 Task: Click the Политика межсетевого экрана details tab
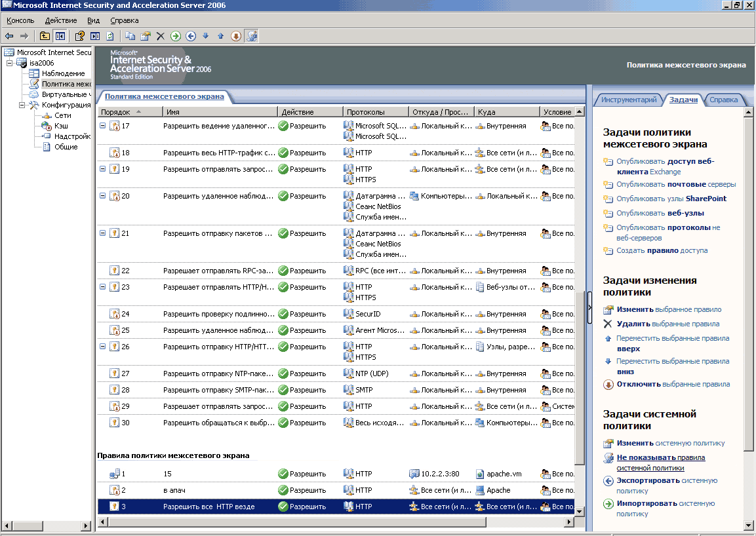165,96
